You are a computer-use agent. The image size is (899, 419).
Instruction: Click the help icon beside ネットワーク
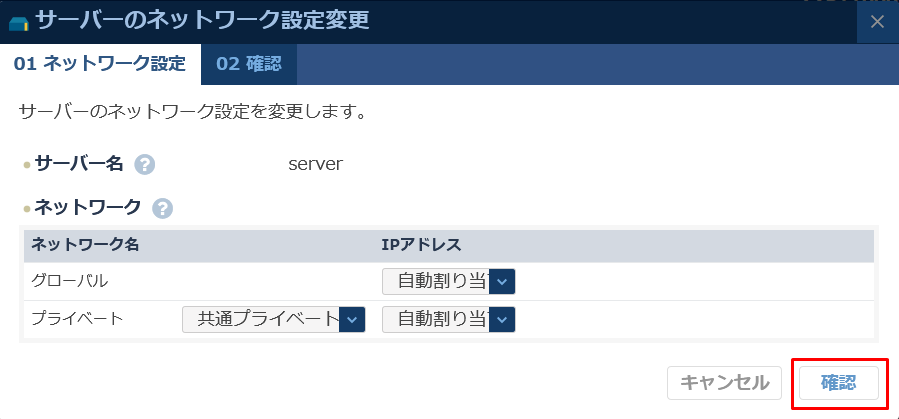pyautogui.click(x=162, y=209)
